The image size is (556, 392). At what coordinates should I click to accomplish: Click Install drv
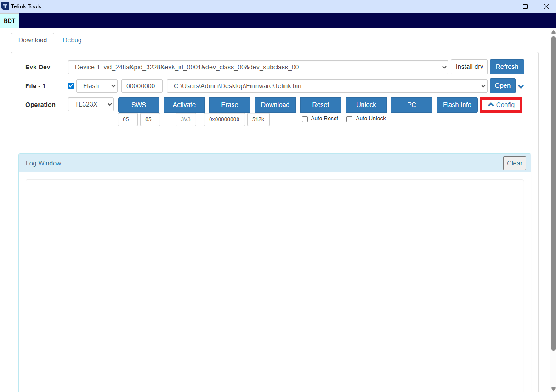(x=469, y=67)
